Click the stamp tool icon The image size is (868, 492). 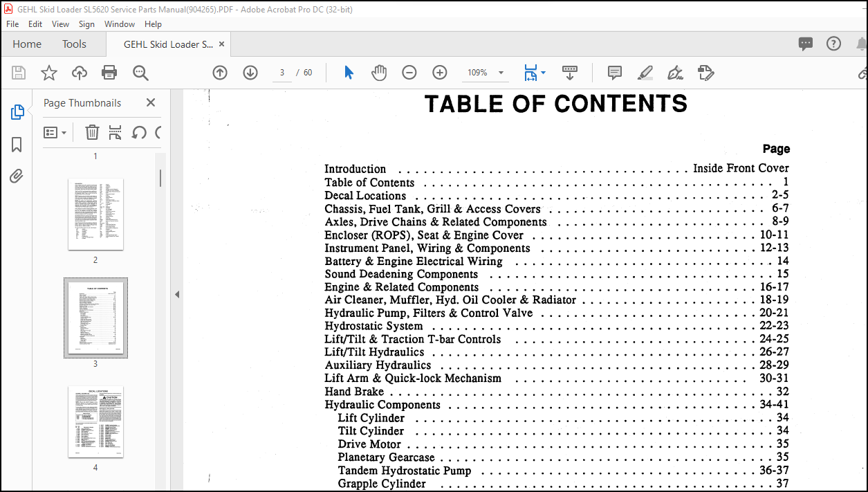click(705, 73)
